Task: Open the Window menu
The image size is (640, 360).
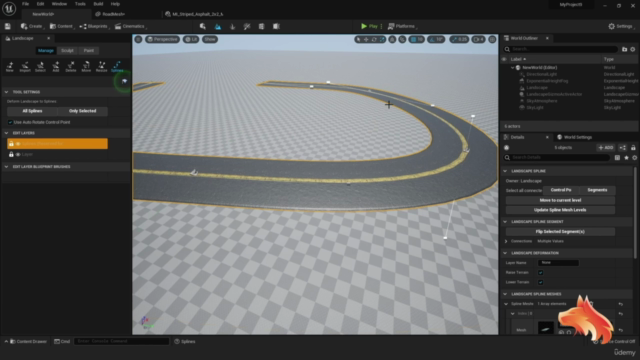Action: coord(59,4)
